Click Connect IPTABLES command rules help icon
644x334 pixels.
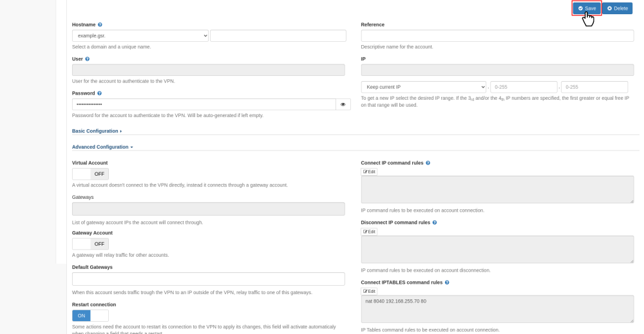click(447, 283)
